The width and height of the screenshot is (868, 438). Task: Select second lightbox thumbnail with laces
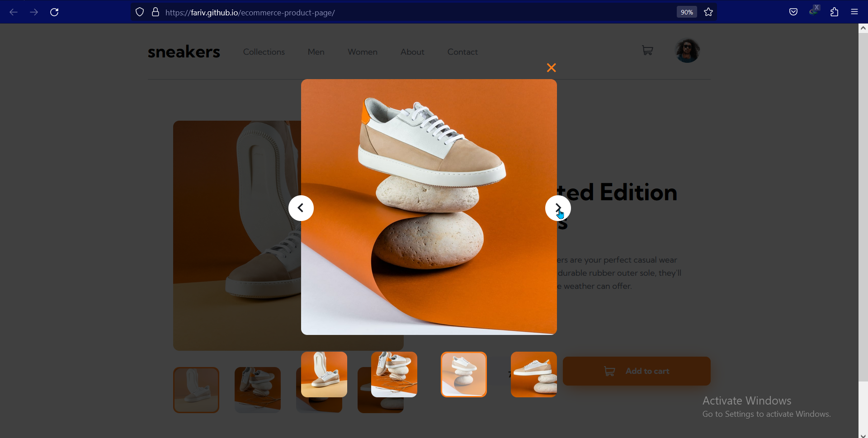(394, 375)
